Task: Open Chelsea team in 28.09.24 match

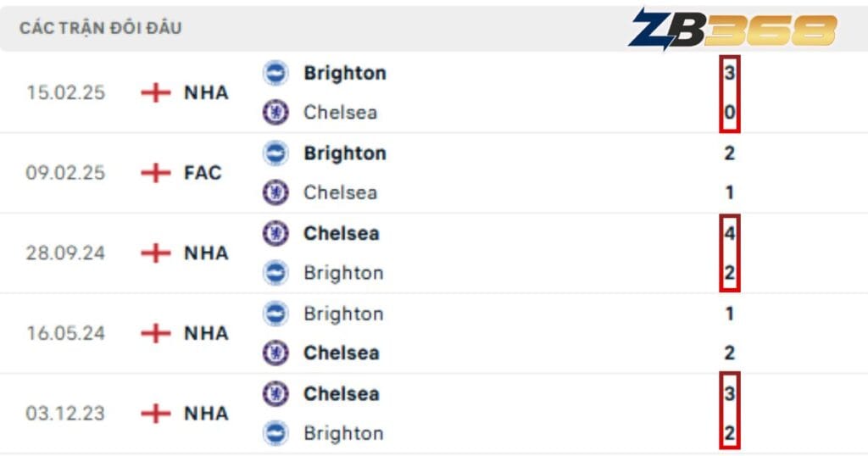Action: point(341,233)
